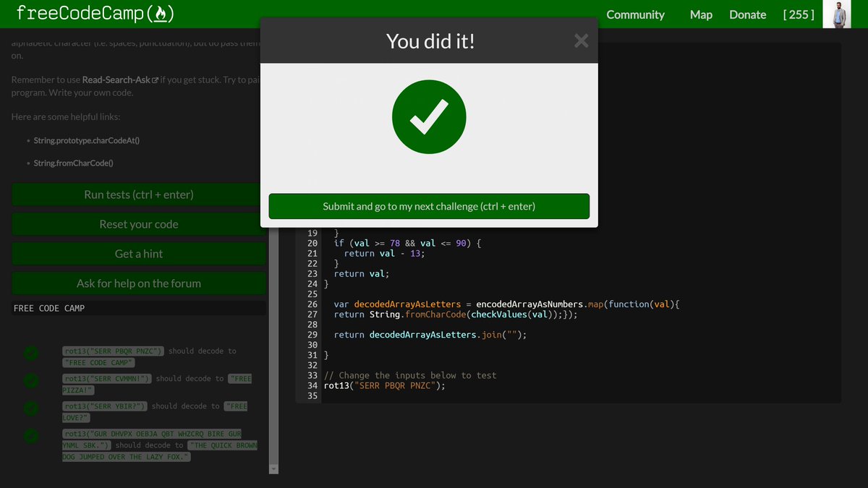Viewport: 868px width, 488px height.
Task: Click code line 34 rot13 call
Action: pyautogui.click(x=385, y=385)
